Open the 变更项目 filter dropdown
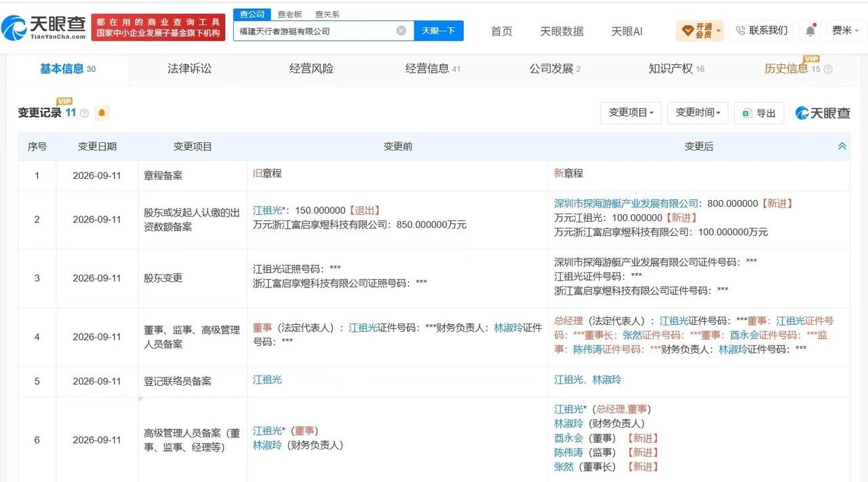The height and width of the screenshot is (482, 868). coord(631,113)
